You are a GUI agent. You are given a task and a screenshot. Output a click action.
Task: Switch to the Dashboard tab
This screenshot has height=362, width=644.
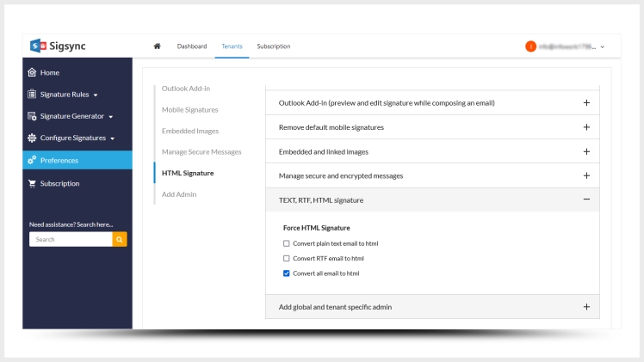coord(191,46)
